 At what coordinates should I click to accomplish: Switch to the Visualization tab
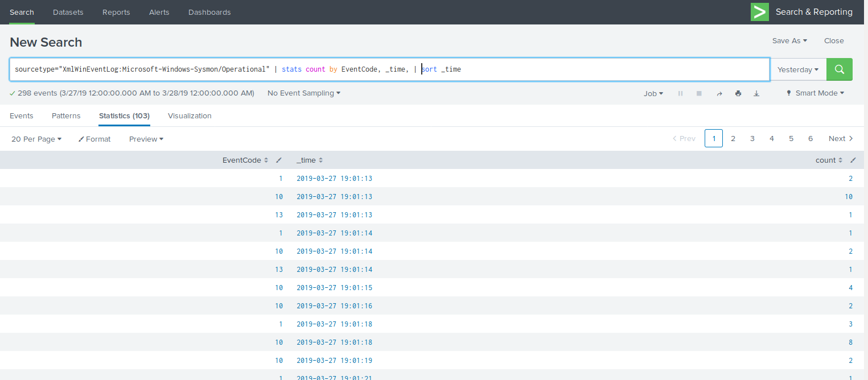pyautogui.click(x=190, y=115)
